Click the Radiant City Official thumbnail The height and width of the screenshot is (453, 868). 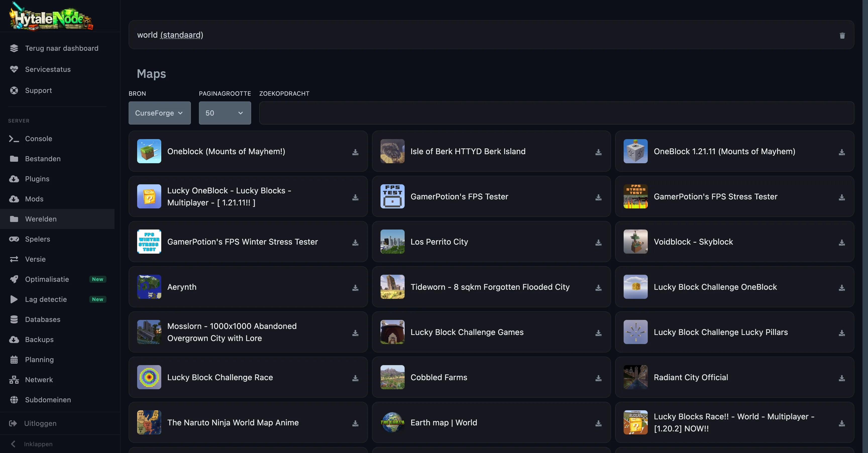click(x=635, y=377)
